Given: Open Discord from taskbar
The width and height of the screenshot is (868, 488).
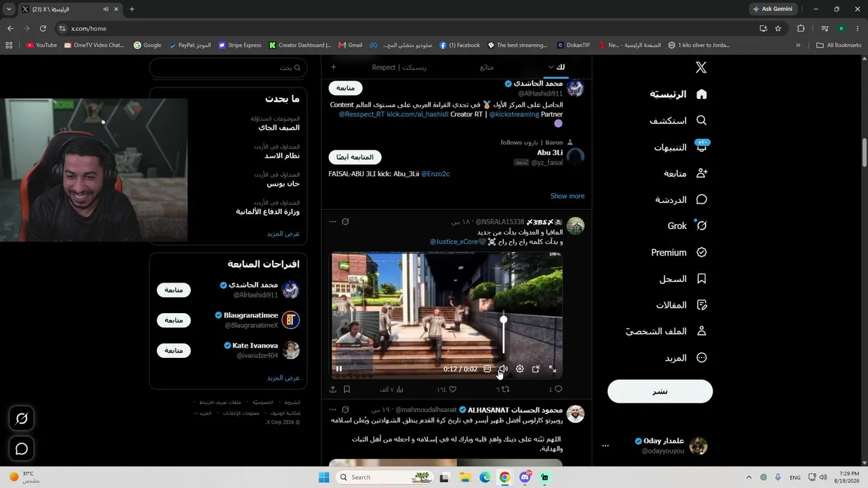Looking at the screenshot, I should 525,477.
